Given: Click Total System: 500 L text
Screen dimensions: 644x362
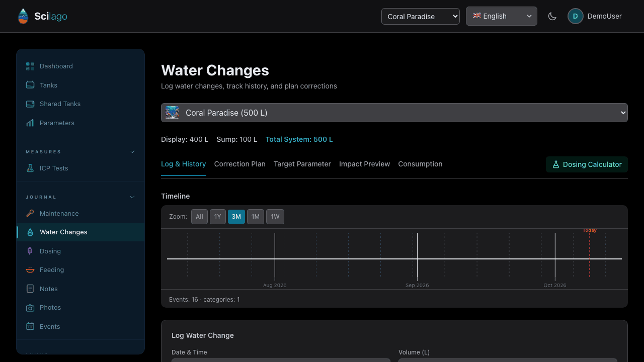Looking at the screenshot, I should pyautogui.click(x=299, y=139).
